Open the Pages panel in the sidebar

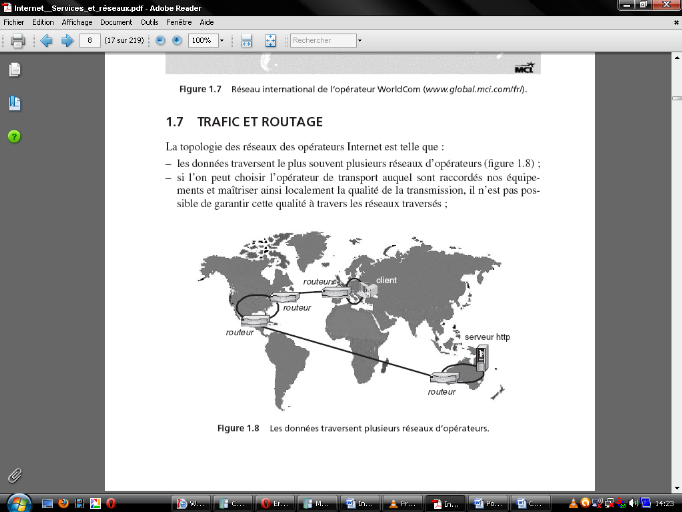tap(14, 70)
